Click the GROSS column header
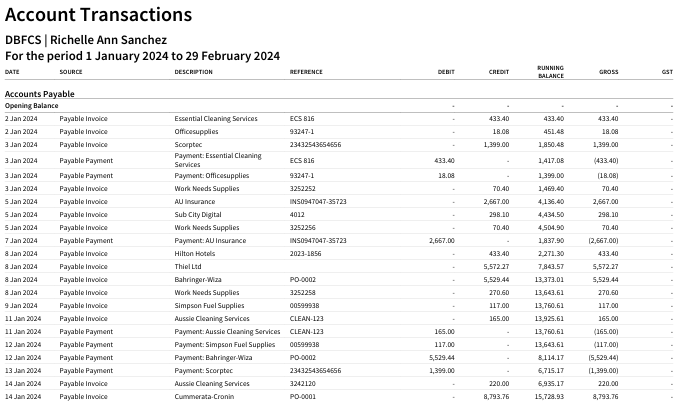 point(609,72)
